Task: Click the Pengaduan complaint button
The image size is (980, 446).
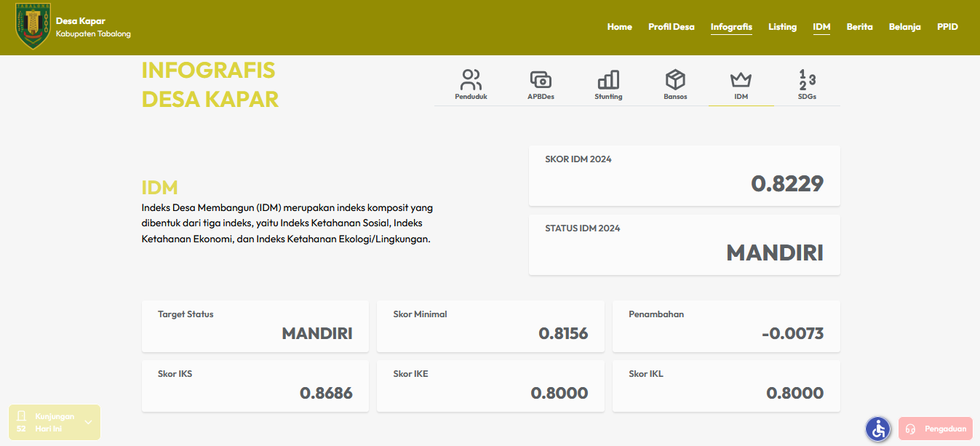Action: (x=936, y=429)
